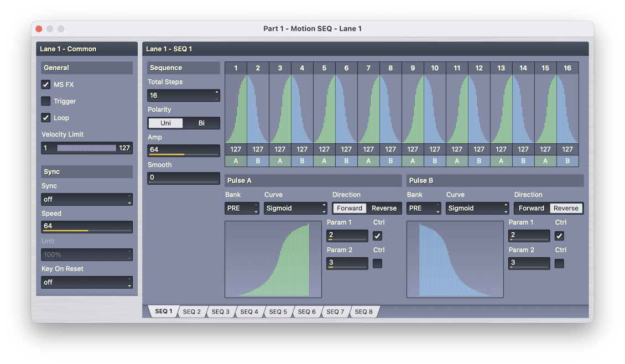The height and width of the screenshot is (364, 625).
Task: Click the Pulse A curve shape preview
Action: coord(273,259)
